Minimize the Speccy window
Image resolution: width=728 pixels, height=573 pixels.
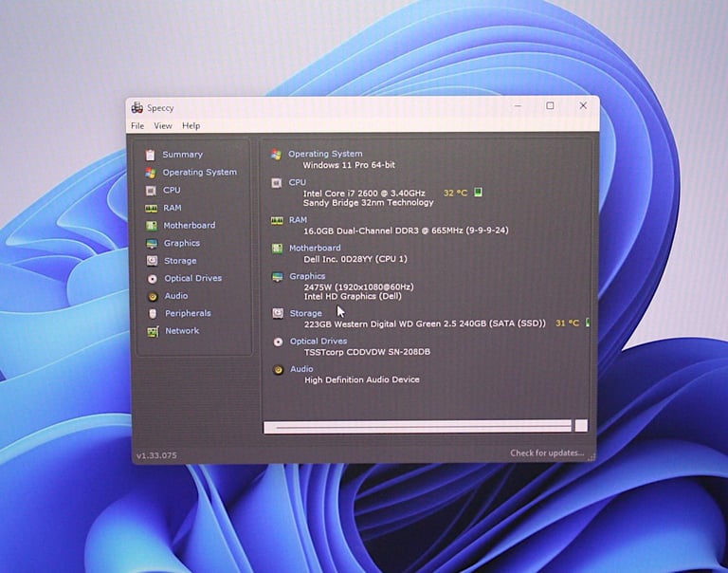[x=518, y=106]
